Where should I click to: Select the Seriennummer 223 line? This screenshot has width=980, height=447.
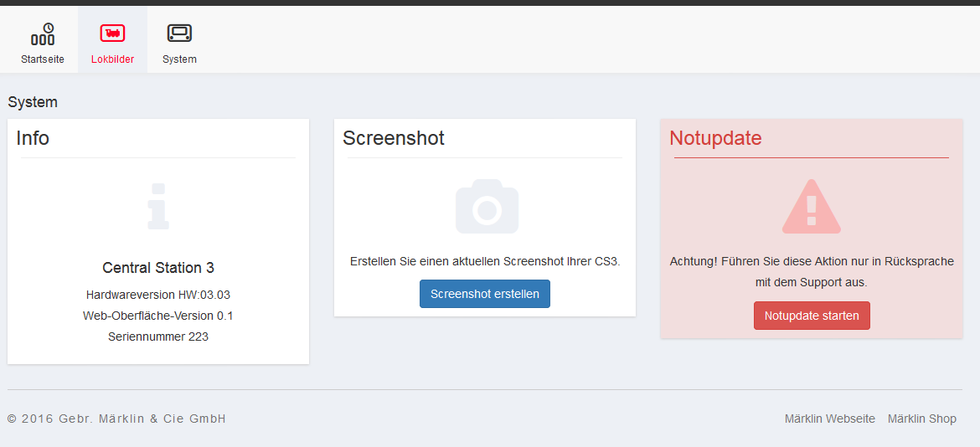pyautogui.click(x=158, y=337)
